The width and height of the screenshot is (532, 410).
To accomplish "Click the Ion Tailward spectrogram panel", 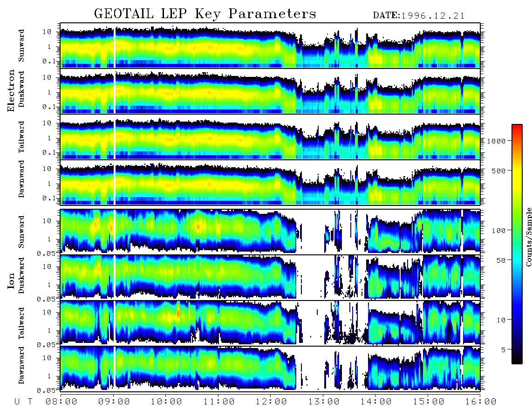I will [x=270, y=323].
